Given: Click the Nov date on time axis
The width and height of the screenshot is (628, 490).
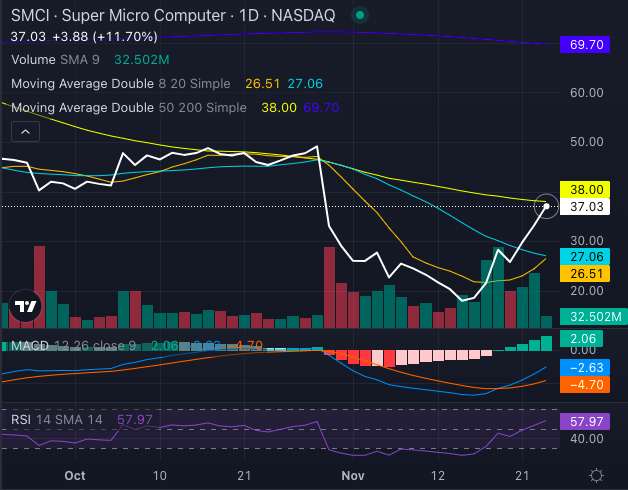Looking at the screenshot, I should coord(350,475).
